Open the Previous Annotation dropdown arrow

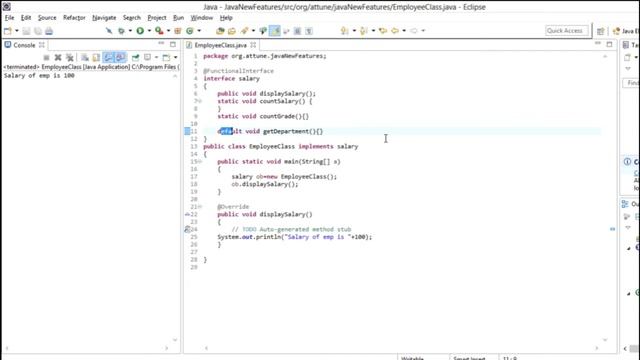[x=373, y=31]
